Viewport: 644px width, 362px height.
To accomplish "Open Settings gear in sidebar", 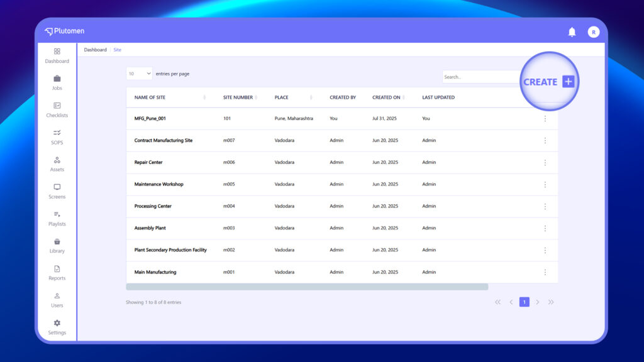I will click(x=57, y=323).
